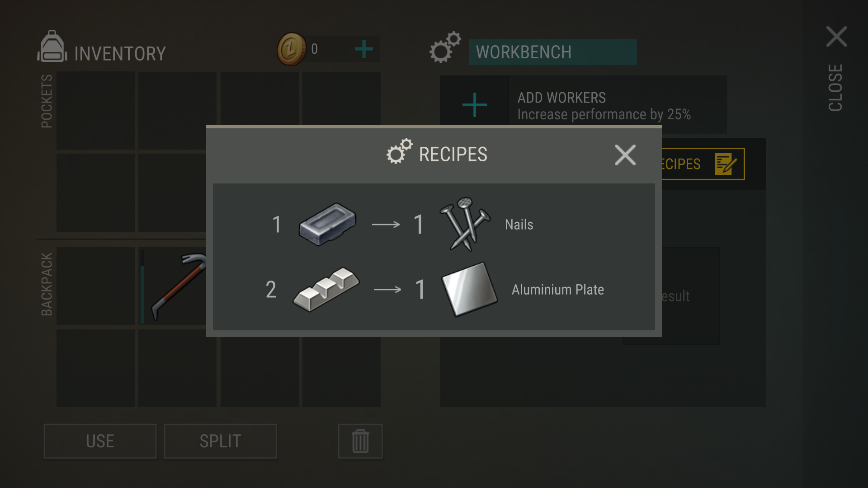Click the USE button
The width and height of the screenshot is (868, 488).
tap(100, 441)
